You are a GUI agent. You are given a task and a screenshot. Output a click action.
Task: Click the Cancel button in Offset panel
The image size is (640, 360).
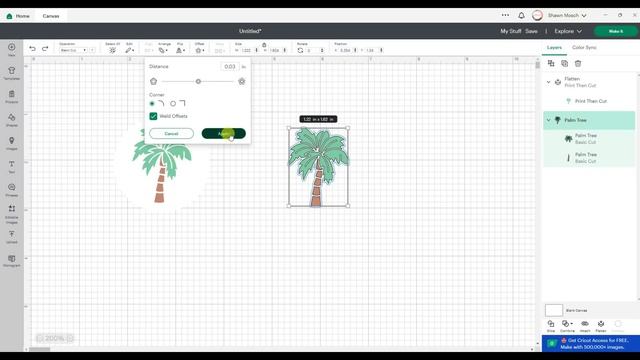pyautogui.click(x=171, y=133)
